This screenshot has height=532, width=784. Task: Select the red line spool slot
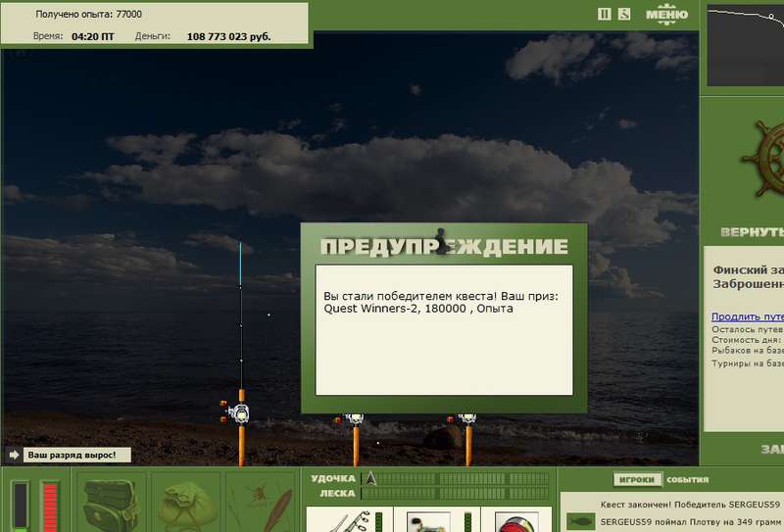[516, 520]
